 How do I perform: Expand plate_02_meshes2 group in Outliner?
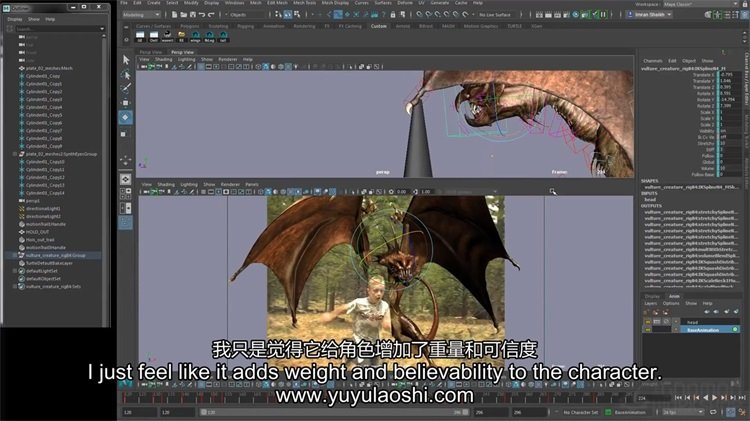click(15, 154)
